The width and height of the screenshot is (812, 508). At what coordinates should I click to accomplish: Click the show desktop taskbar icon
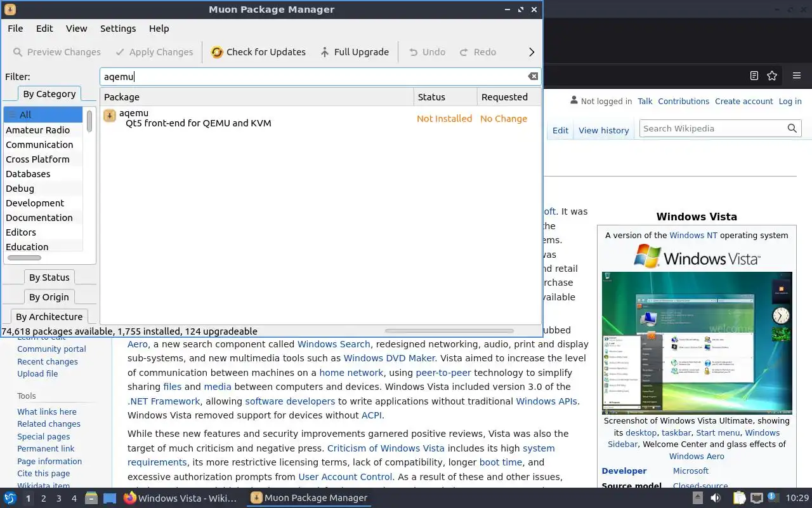coord(110,498)
